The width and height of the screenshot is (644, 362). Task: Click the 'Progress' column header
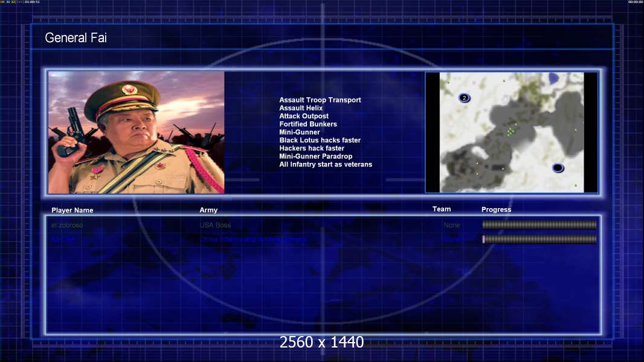point(496,209)
